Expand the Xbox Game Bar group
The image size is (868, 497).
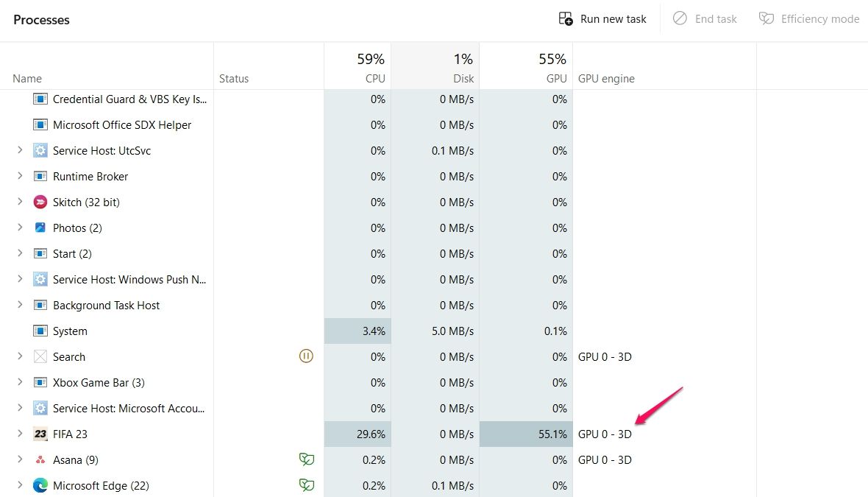(20, 382)
